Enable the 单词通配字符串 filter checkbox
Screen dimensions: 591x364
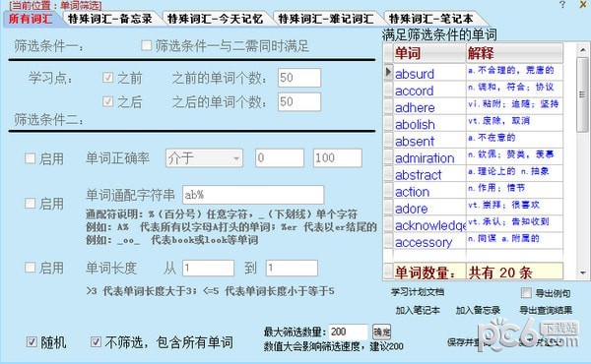point(30,204)
